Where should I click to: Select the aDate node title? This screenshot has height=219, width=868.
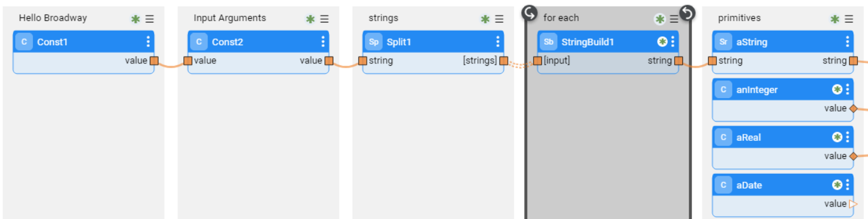pos(749,185)
